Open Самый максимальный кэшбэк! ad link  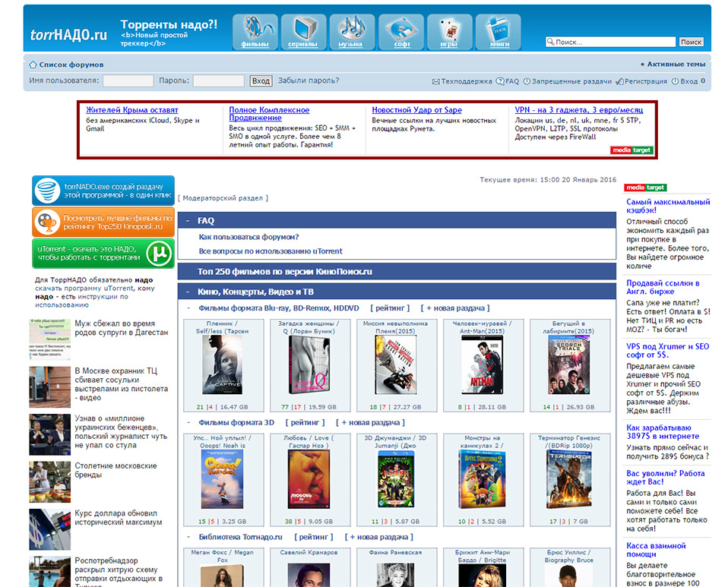pos(668,206)
